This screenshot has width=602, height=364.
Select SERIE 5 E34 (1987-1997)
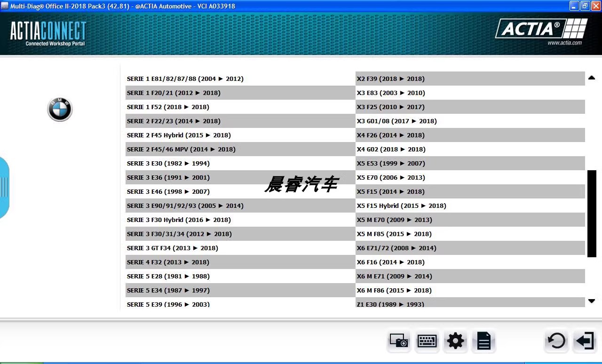240,290
